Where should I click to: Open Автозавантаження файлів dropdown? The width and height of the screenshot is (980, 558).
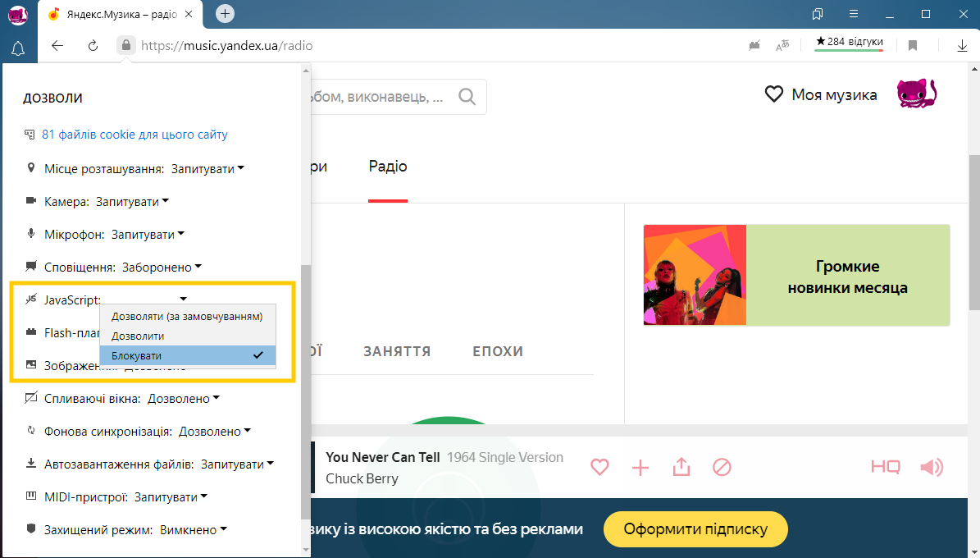click(x=238, y=464)
